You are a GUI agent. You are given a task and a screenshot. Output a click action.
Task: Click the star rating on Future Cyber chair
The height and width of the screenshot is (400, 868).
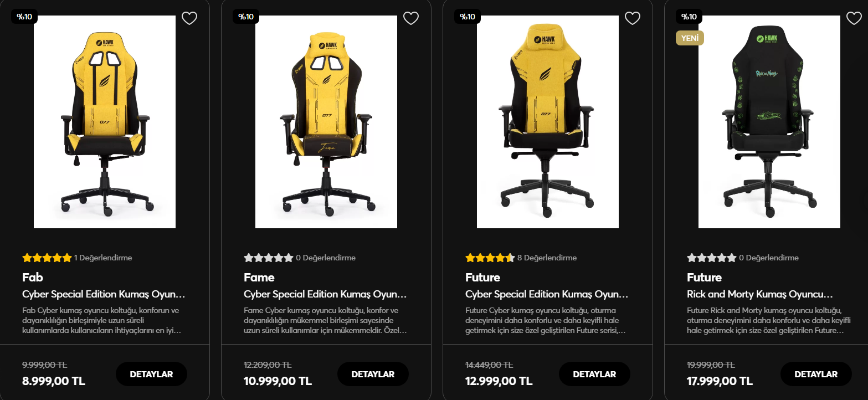pyautogui.click(x=490, y=258)
